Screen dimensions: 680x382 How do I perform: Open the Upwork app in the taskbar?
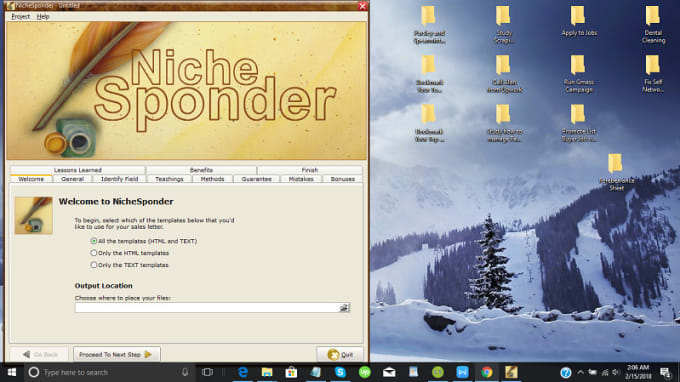(x=364, y=372)
